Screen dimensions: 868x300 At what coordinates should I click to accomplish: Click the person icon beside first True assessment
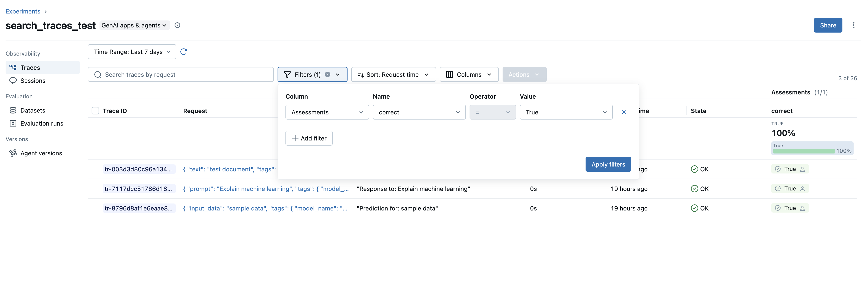tap(803, 169)
